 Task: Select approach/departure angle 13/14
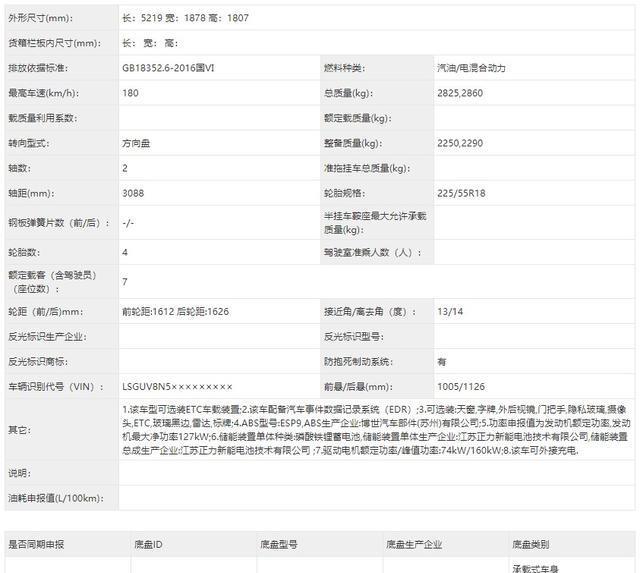click(x=450, y=311)
